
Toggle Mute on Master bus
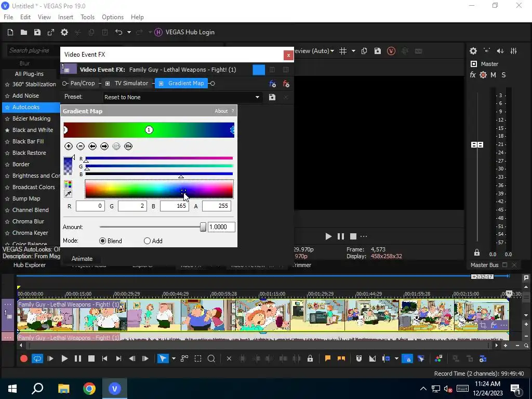(x=494, y=75)
